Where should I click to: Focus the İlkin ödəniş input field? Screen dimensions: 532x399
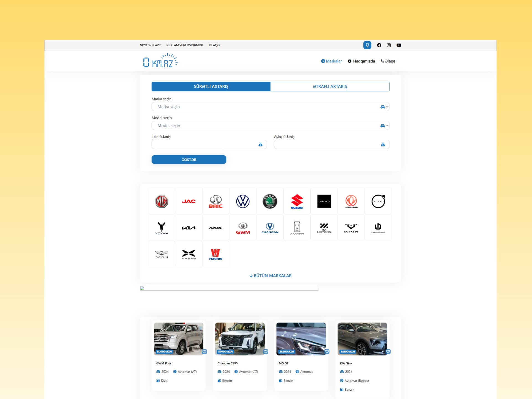[x=209, y=144]
